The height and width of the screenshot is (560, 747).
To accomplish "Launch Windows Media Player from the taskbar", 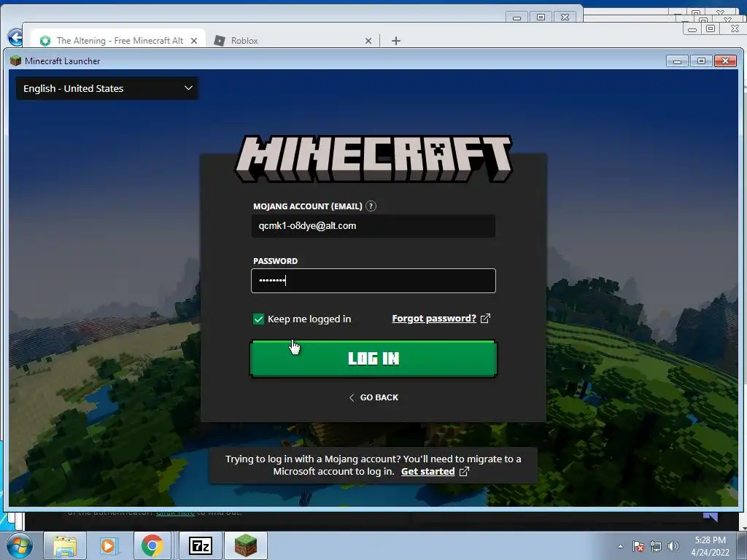I will click(x=108, y=545).
